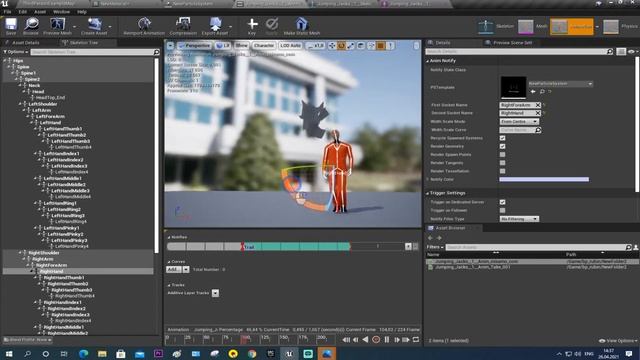Pause animation playback

tap(387, 340)
